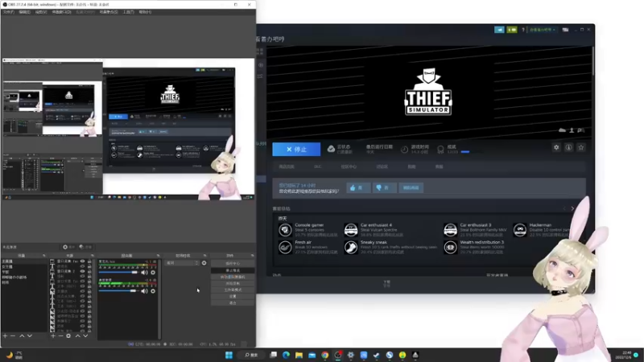Move the selected scene up in OBS
644x362 pixels.
22,335
